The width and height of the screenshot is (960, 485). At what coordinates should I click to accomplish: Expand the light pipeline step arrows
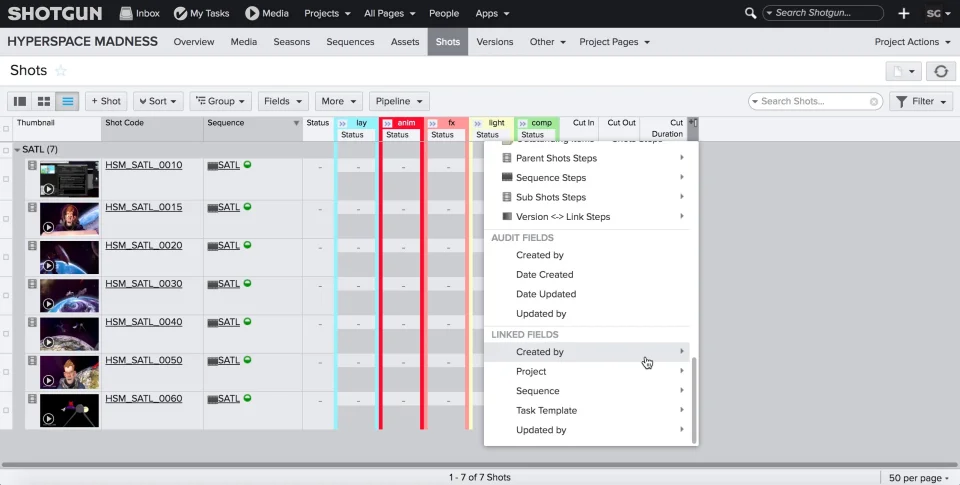click(478, 124)
